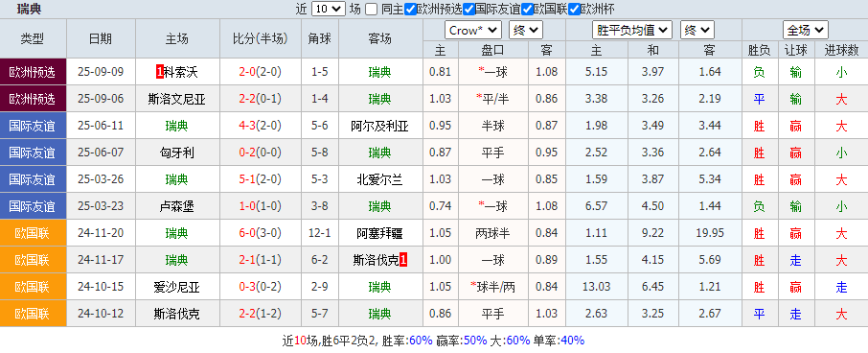Open the 全场 dropdown
The image size is (868, 353).
[x=806, y=30]
